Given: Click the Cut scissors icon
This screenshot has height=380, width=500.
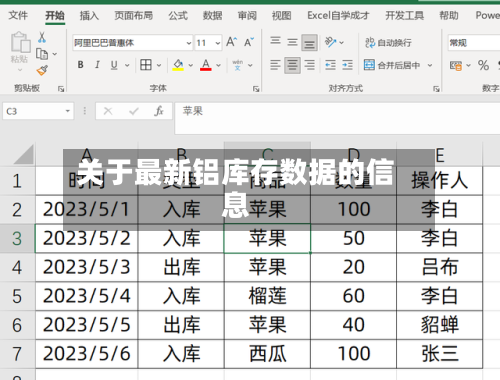Looking at the screenshot, I should [42, 37].
